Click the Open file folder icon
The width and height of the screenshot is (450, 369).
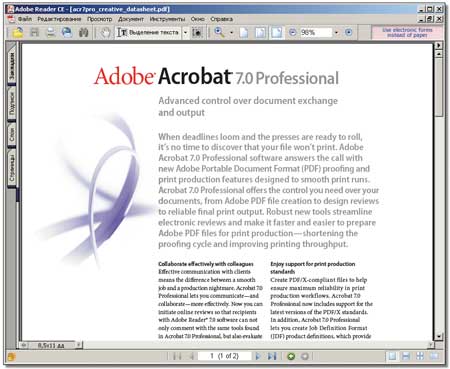click(x=18, y=33)
